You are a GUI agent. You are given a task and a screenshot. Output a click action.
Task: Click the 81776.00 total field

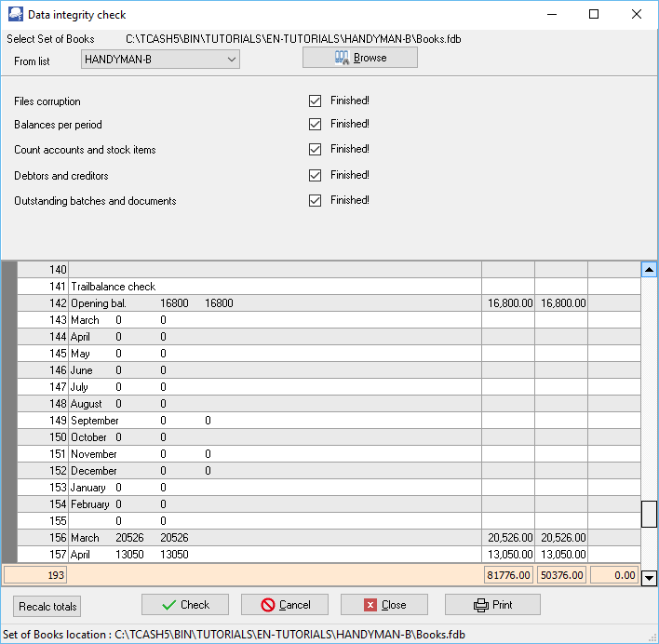pos(508,576)
